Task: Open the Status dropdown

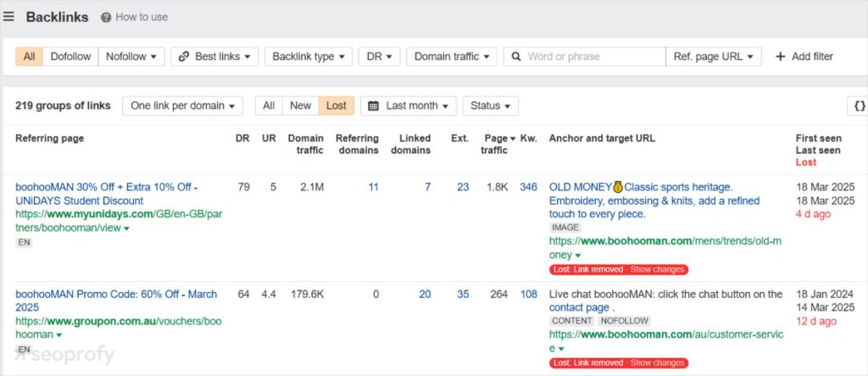Action: [x=491, y=106]
